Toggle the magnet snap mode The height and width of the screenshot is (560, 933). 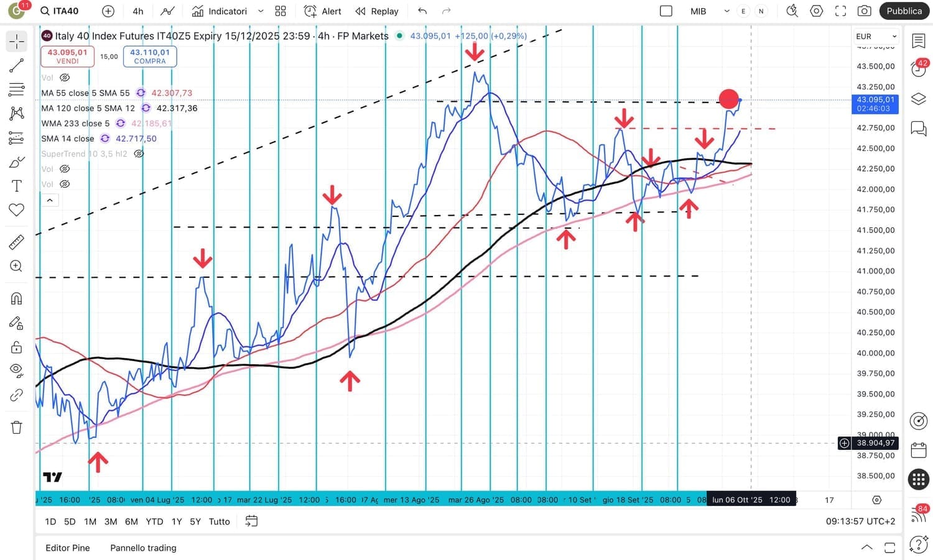click(x=17, y=298)
